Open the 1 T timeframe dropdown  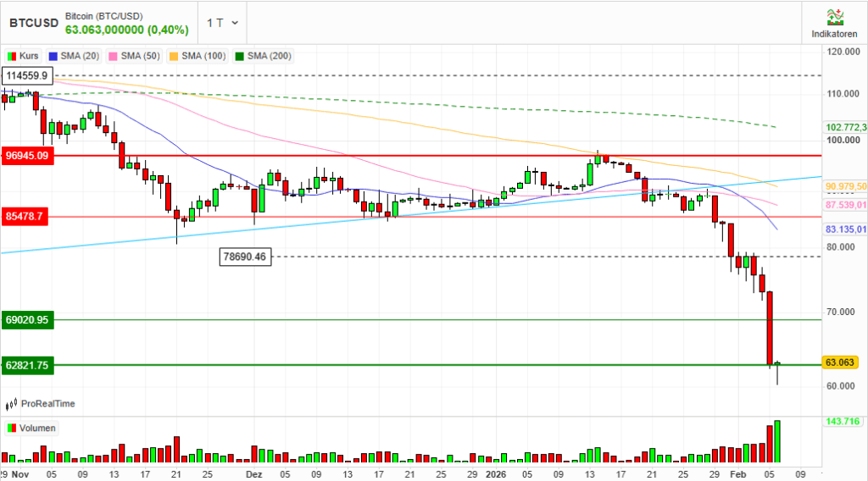point(223,23)
